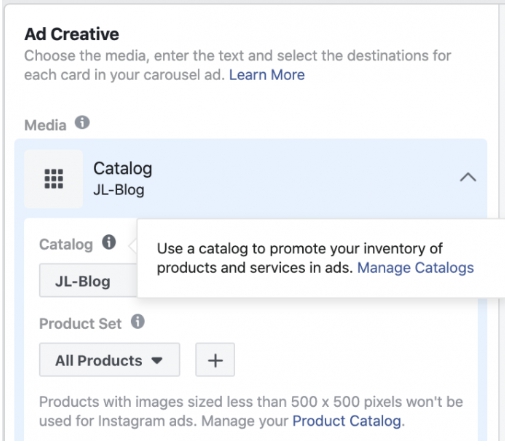Open the JL-Blog catalog dropdown
Viewport: 505px width, 447px height.
[88, 281]
